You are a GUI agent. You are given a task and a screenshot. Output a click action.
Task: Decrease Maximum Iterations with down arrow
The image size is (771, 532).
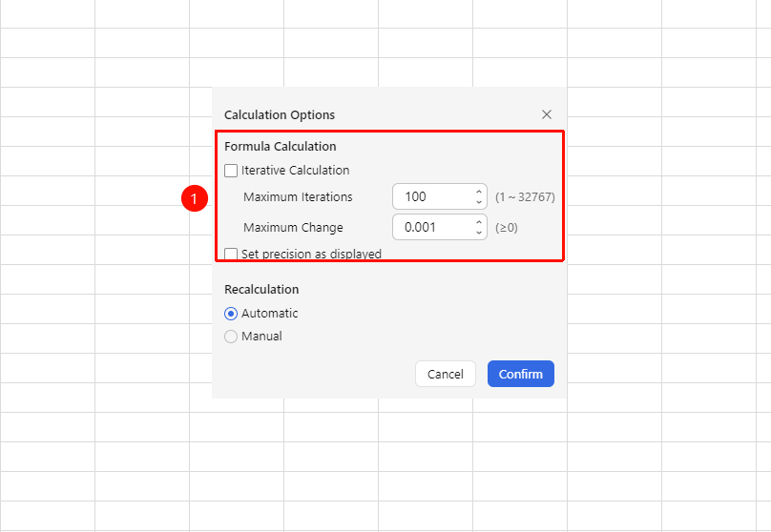click(479, 202)
